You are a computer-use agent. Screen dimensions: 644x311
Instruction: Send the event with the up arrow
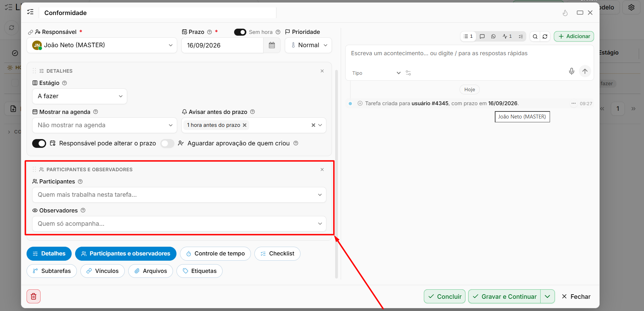click(585, 71)
